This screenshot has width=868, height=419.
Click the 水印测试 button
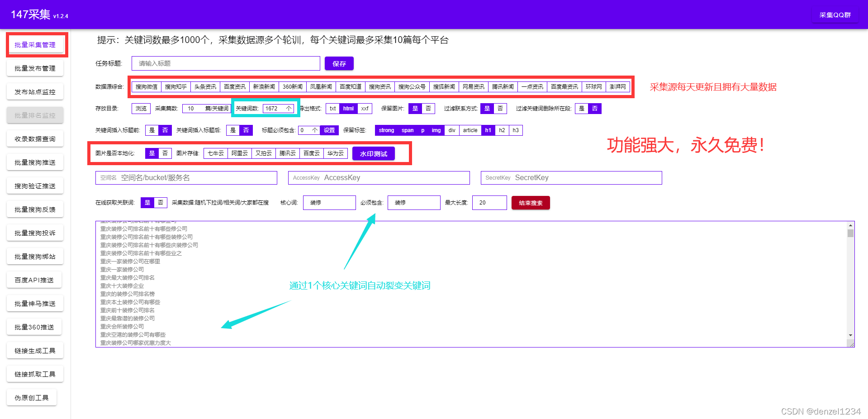373,153
